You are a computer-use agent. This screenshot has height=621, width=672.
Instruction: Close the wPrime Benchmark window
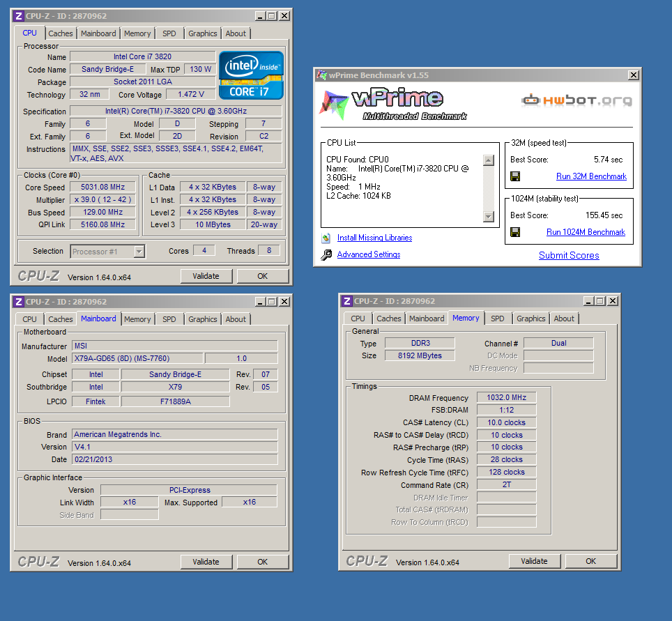pos(634,75)
